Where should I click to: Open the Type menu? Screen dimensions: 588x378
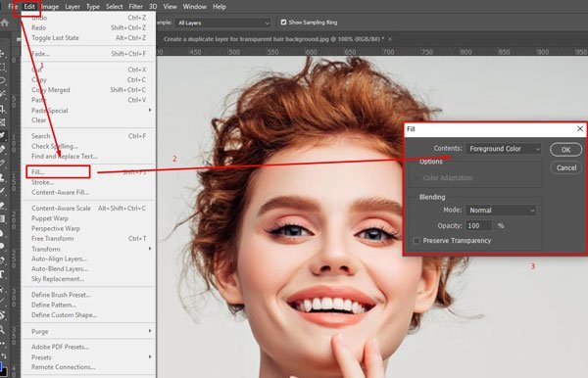click(93, 7)
